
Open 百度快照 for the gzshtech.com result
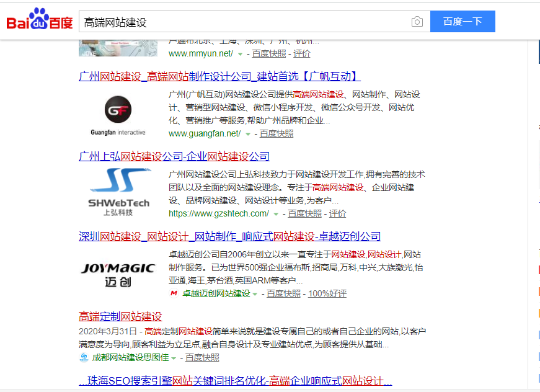click(305, 213)
